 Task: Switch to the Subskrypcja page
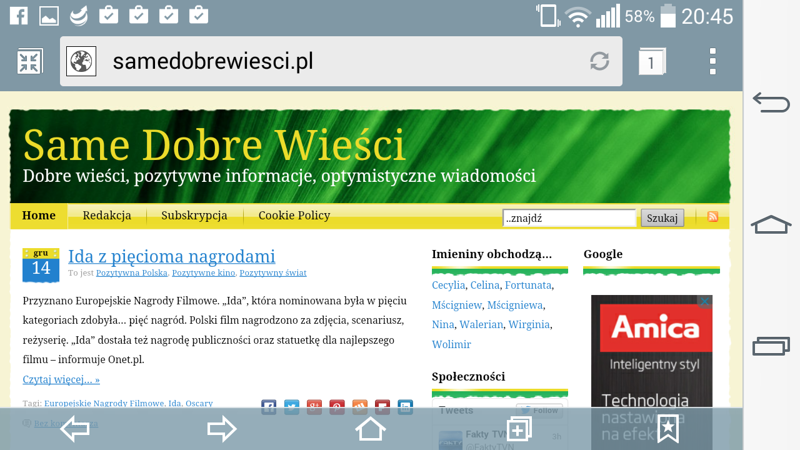(194, 216)
